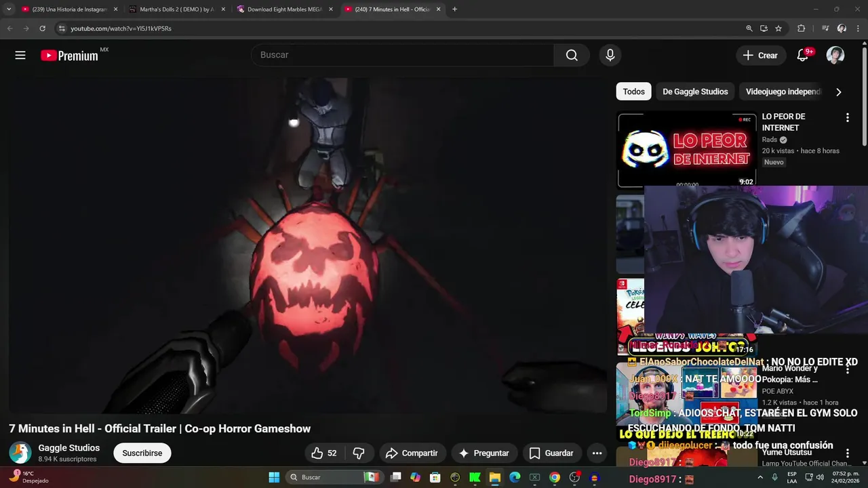
Task: Select the Todos filter chip
Action: point(634,91)
